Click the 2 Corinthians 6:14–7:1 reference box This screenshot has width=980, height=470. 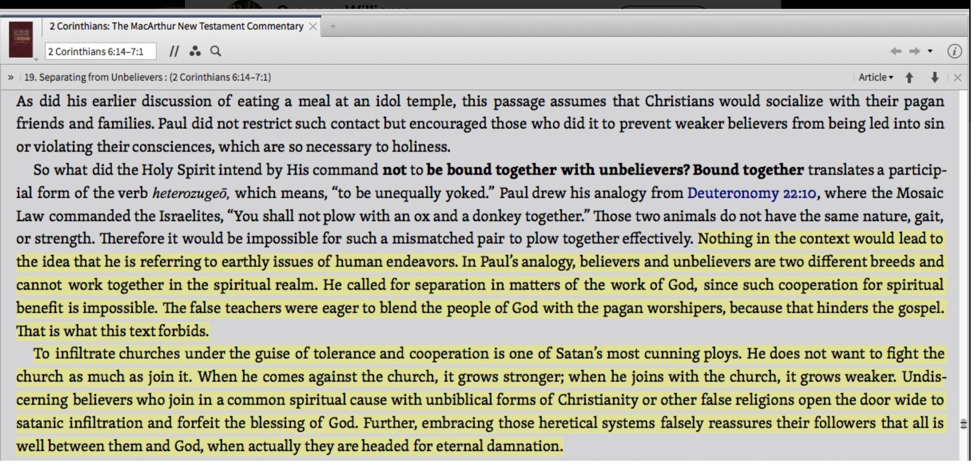(101, 51)
